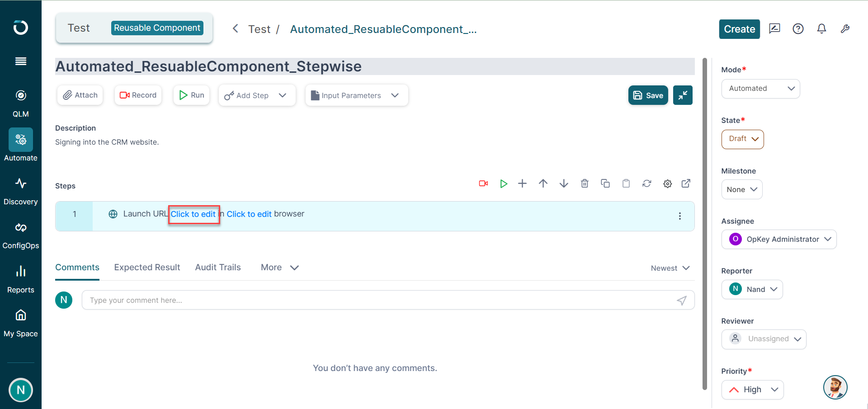This screenshot has width=868, height=409.
Task: Open step settings gear icon
Action: pyautogui.click(x=667, y=183)
